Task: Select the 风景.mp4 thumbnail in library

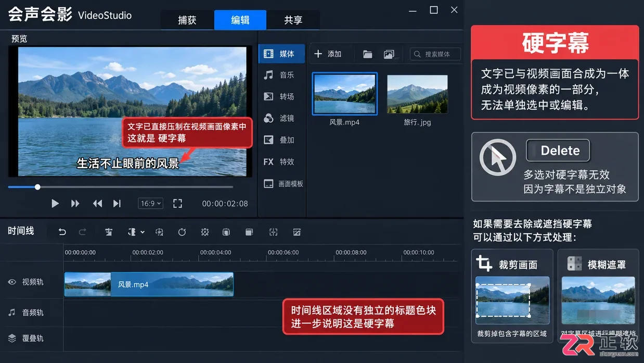Action: tap(345, 94)
